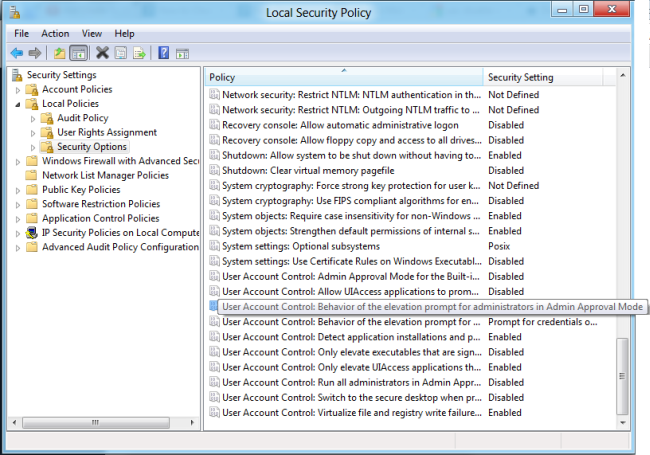Click the Advanced Audit Policy Configuration folder icon
Viewport: 650px width, 455px height.
[31, 247]
